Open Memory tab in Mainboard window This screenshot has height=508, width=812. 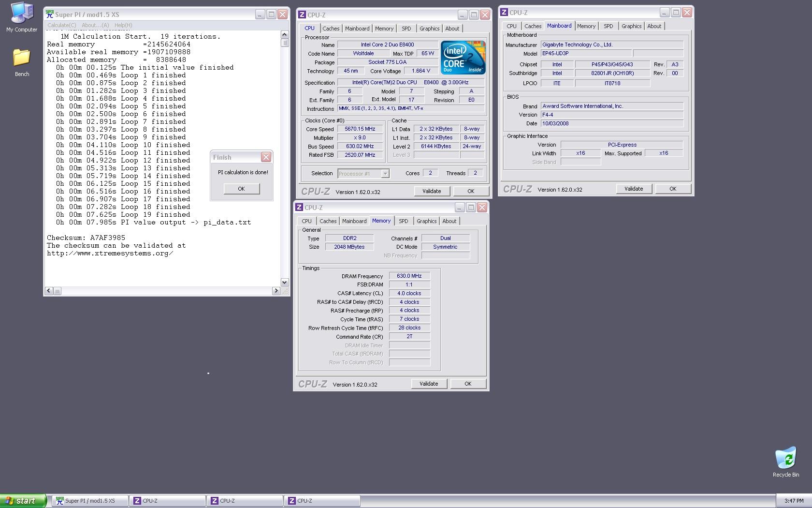(x=586, y=26)
